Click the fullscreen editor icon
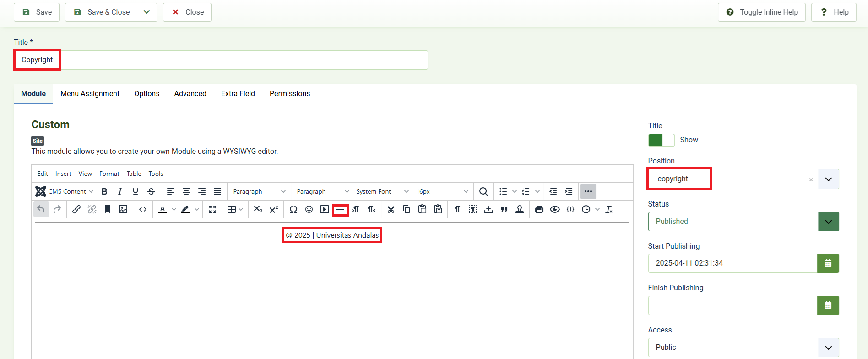Image resolution: width=868 pixels, height=359 pixels. (x=212, y=209)
